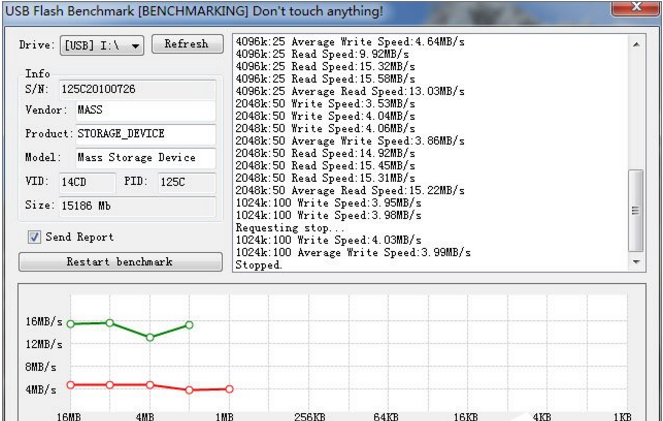Select log line '2048k:50 Average Write Speed:3.86MB/s'
The image size is (663, 421).
pyautogui.click(x=350, y=141)
